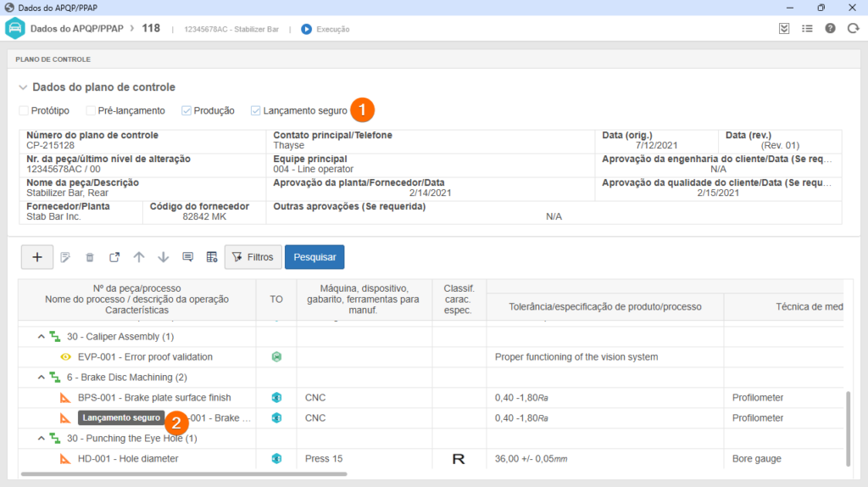Open the list view icon in the header
The image size is (868, 487).
(x=807, y=28)
